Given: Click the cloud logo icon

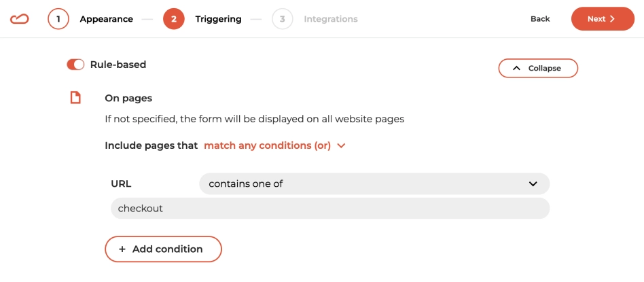Looking at the screenshot, I should coord(19,19).
